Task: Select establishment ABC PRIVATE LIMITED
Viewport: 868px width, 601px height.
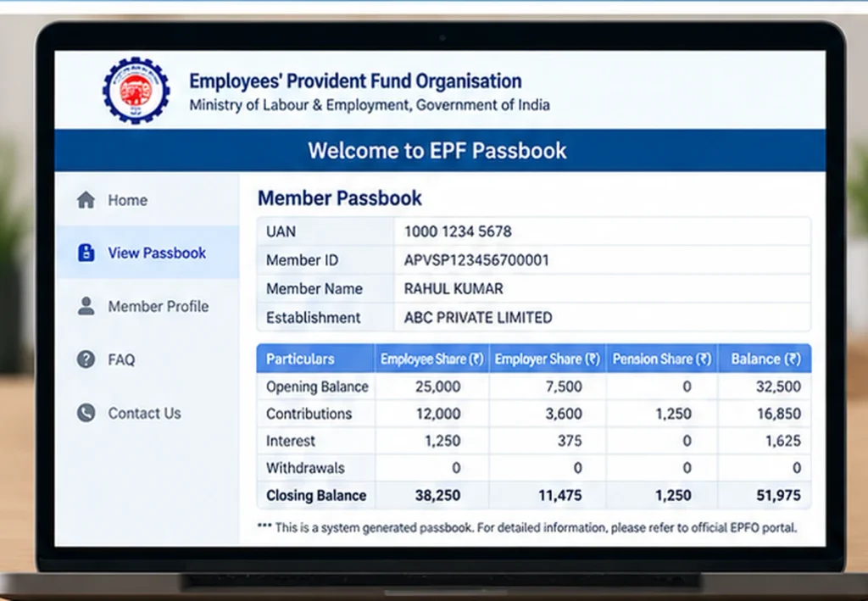Action: 478,318
